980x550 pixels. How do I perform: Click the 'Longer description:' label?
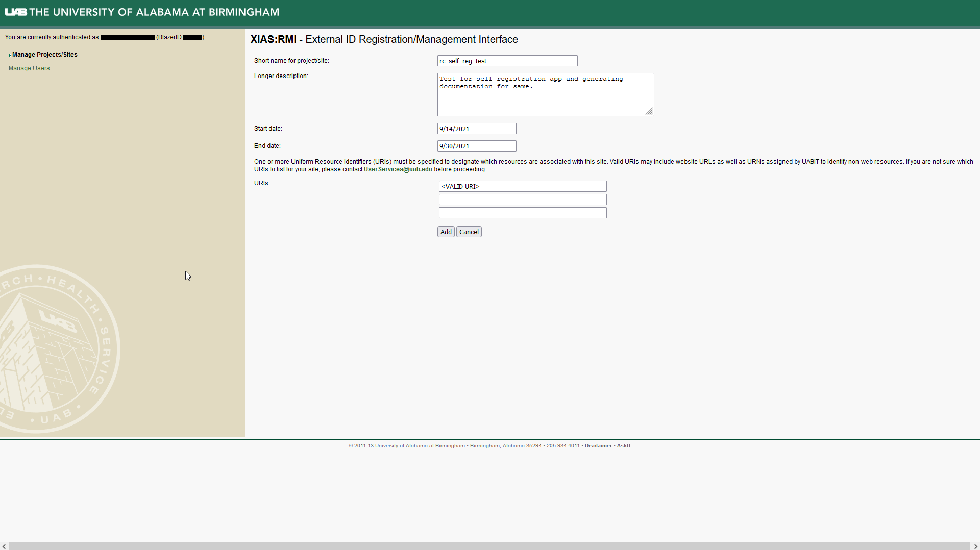281,76
